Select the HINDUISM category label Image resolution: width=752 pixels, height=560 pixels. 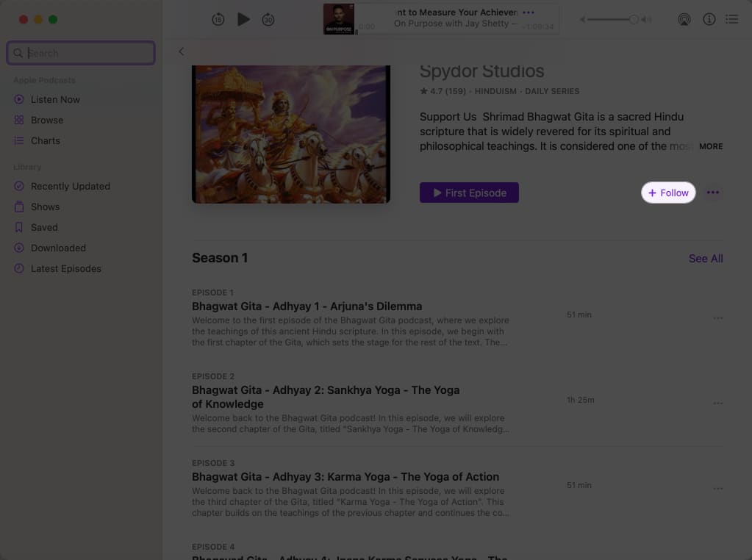pyautogui.click(x=495, y=91)
